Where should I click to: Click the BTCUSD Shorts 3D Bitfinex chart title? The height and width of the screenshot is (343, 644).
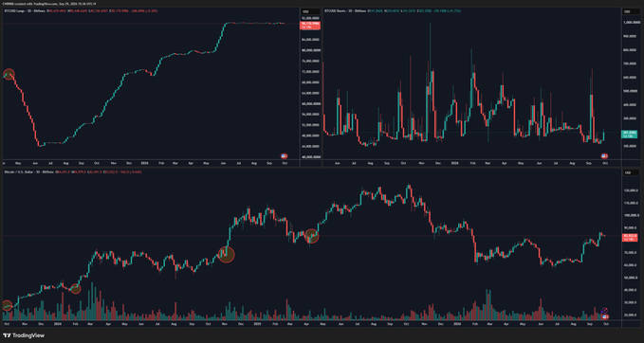coord(344,11)
